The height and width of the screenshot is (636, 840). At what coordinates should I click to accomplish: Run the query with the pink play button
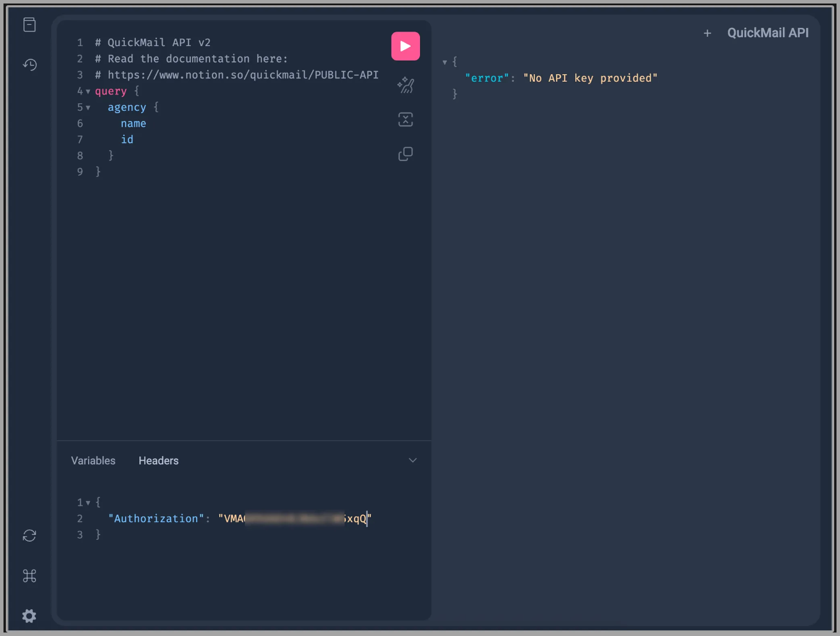coord(405,46)
